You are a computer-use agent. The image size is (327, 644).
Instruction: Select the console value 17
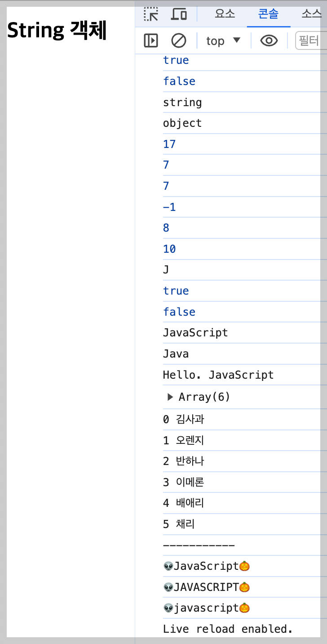point(169,144)
